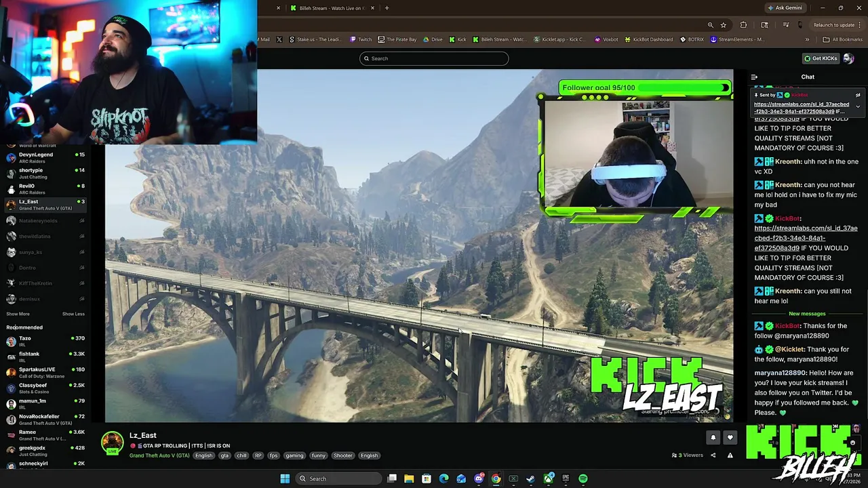Click the chill stream tag
This screenshot has width=868, height=488.
pos(241,455)
